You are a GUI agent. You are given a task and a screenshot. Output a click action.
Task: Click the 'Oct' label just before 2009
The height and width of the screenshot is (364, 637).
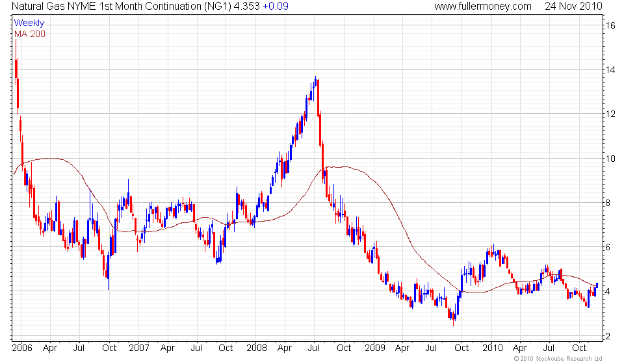point(344,348)
